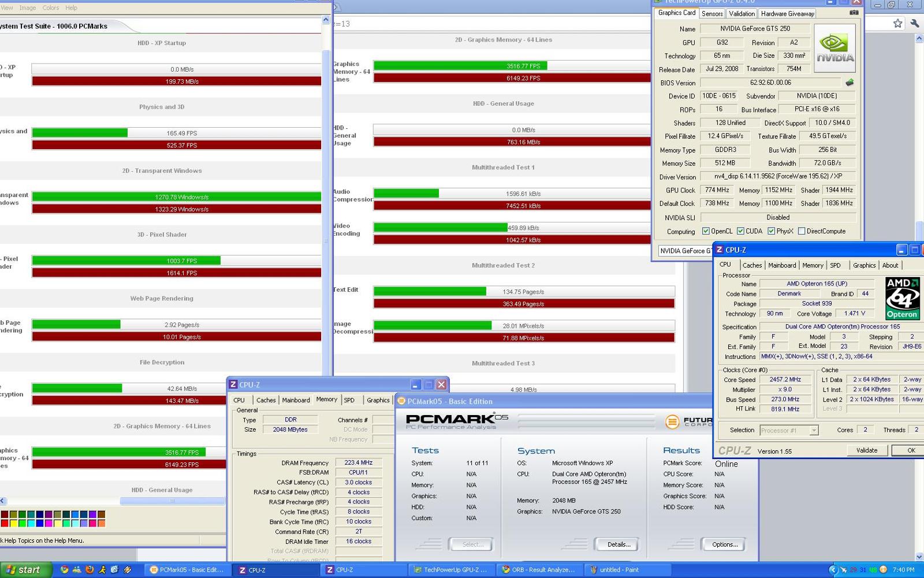
Task: Click the browser bookmark star icon
Action: [897, 23]
